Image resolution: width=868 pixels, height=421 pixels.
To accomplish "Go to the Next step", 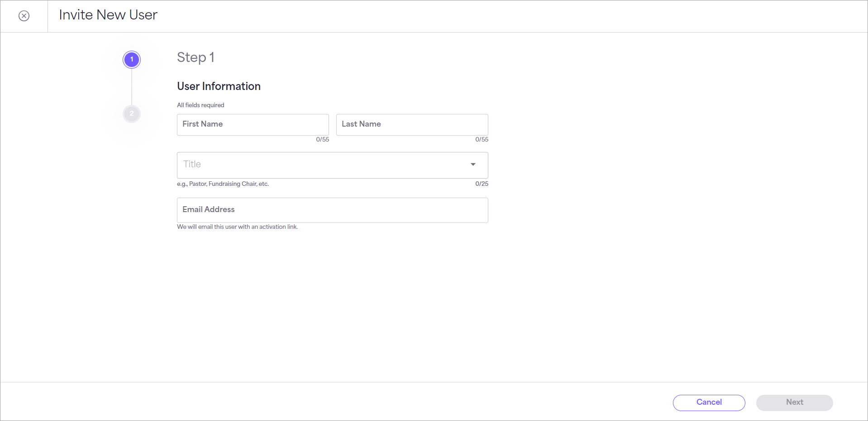I will coord(795,402).
